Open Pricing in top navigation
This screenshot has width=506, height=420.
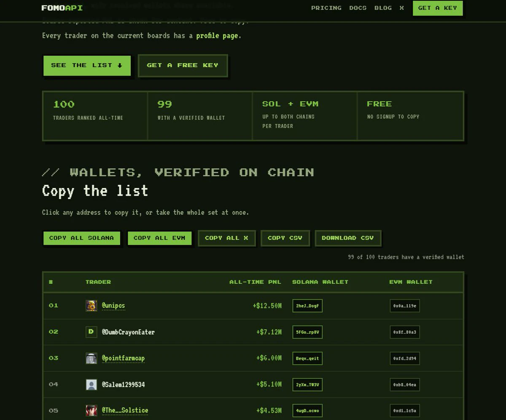point(326,8)
